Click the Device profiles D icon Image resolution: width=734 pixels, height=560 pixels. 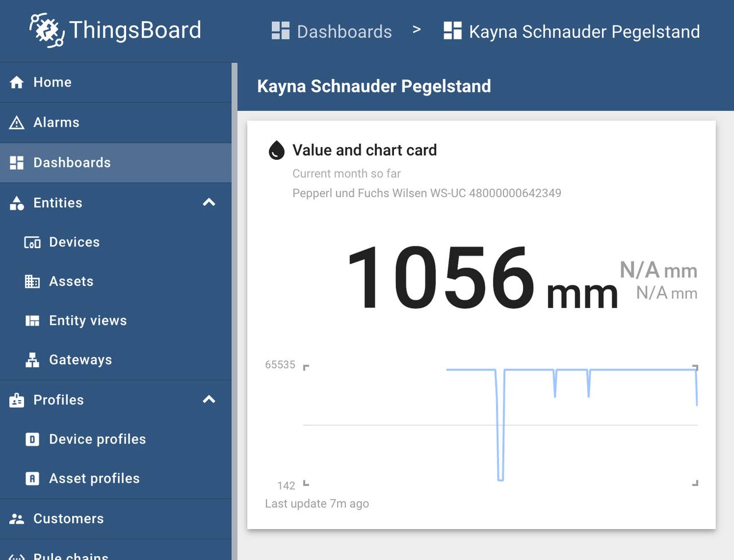coord(32,440)
